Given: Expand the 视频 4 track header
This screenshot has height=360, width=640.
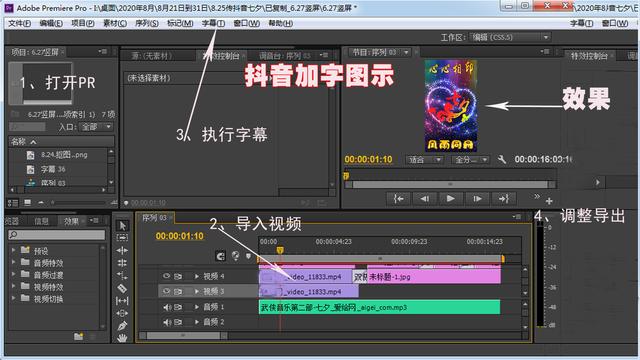Looking at the screenshot, I should point(197,276).
